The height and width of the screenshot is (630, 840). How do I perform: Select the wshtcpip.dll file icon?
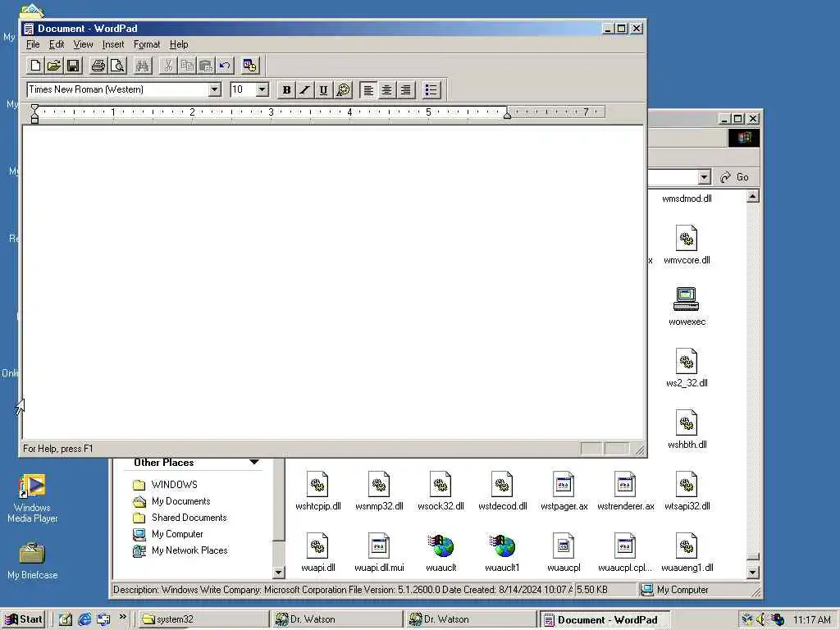(x=317, y=485)
